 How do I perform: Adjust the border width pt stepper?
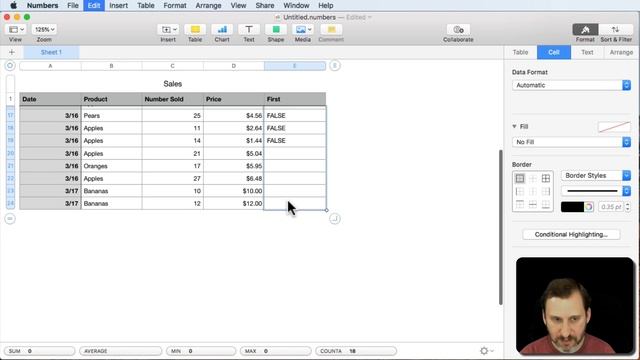pos(627,207)
